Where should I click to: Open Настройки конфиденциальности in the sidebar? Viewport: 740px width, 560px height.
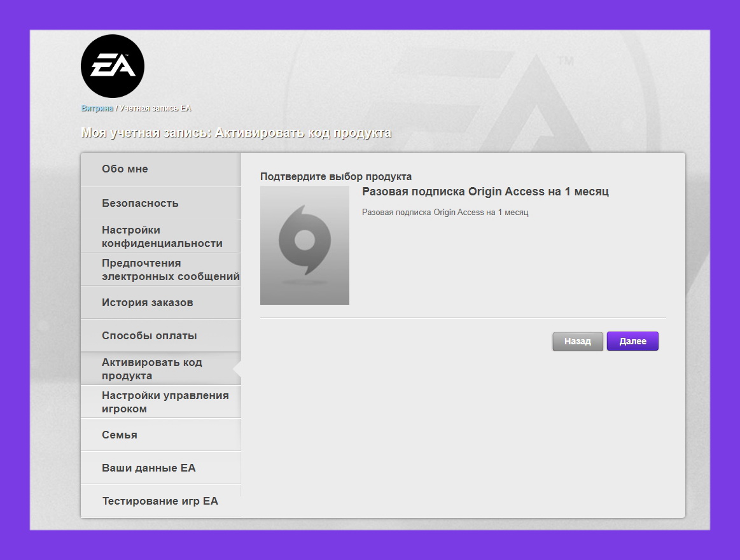click(161, 236)
